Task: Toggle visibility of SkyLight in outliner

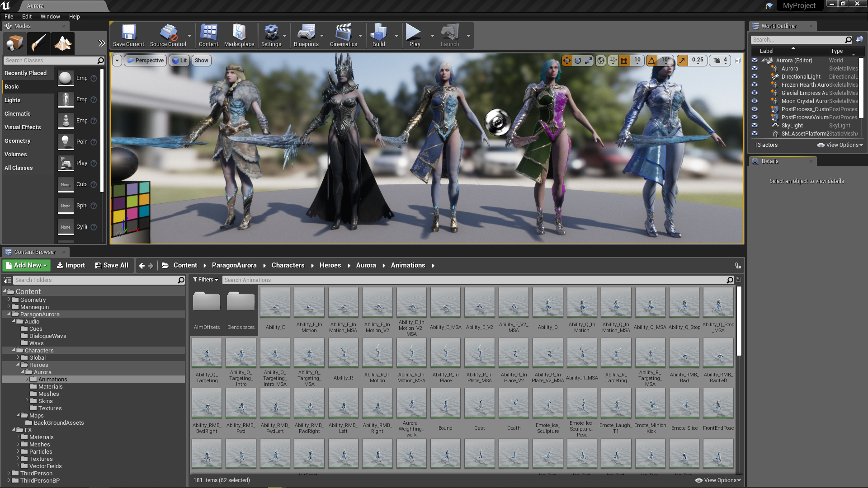Action: click(755, 126)
